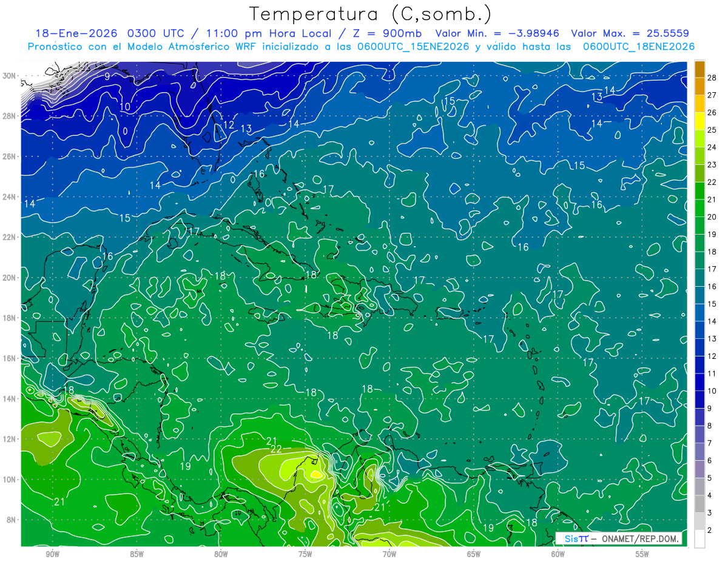The image size is (728, 562).
Task: Click the 18N latitude axis label
Action: [x=10, y=318]
